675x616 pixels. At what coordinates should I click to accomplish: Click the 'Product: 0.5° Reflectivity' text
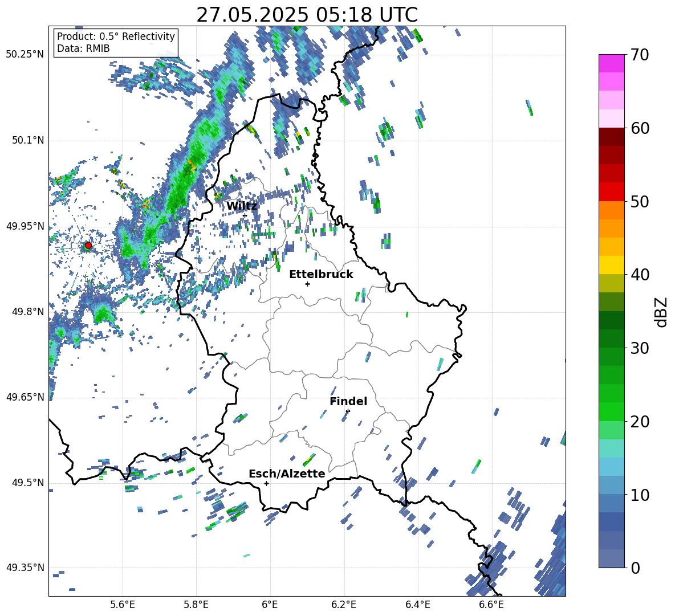(116, 36)
